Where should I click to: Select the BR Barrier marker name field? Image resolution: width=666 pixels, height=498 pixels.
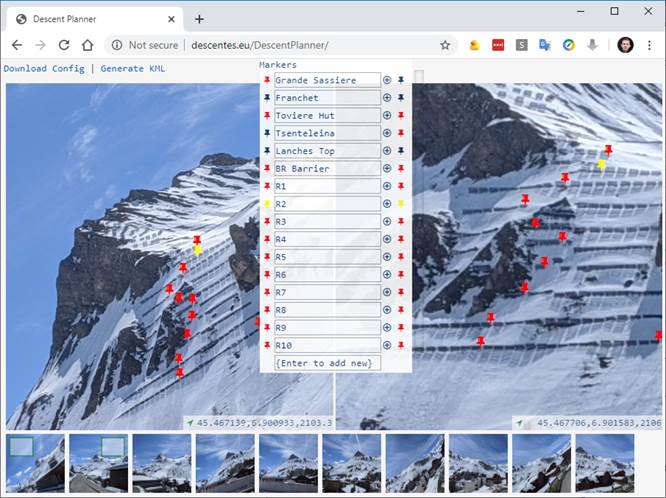[x=327, y=169]
